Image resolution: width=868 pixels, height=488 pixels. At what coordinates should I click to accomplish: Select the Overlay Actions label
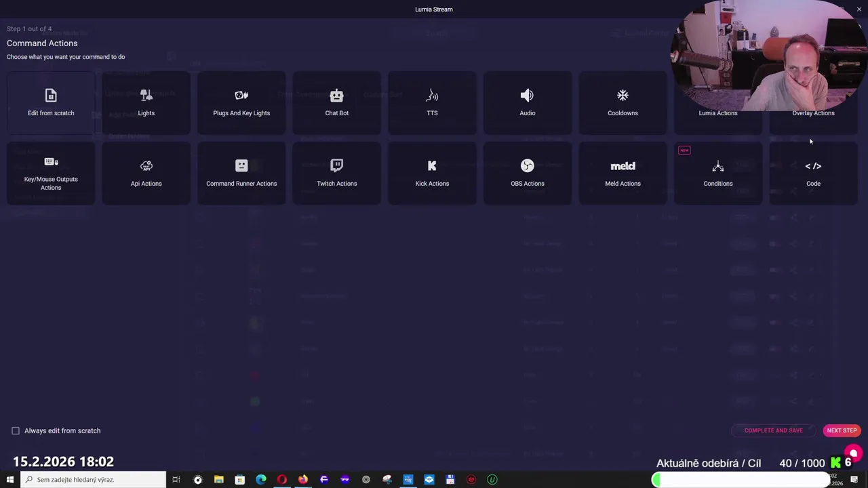tap(813, 113)
